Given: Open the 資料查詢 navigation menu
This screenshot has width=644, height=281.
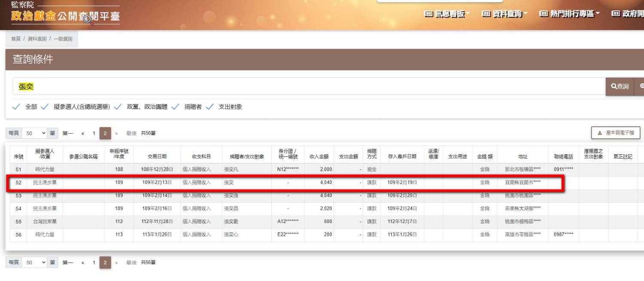Looking at the screenshot, I should tap(504, 14).
